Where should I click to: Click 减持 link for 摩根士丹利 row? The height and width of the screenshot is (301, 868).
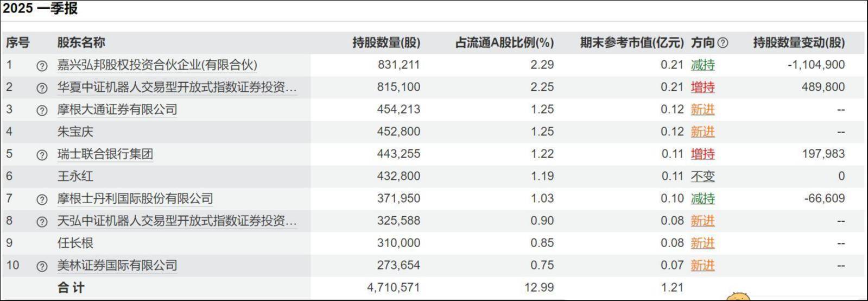[702, 199]
